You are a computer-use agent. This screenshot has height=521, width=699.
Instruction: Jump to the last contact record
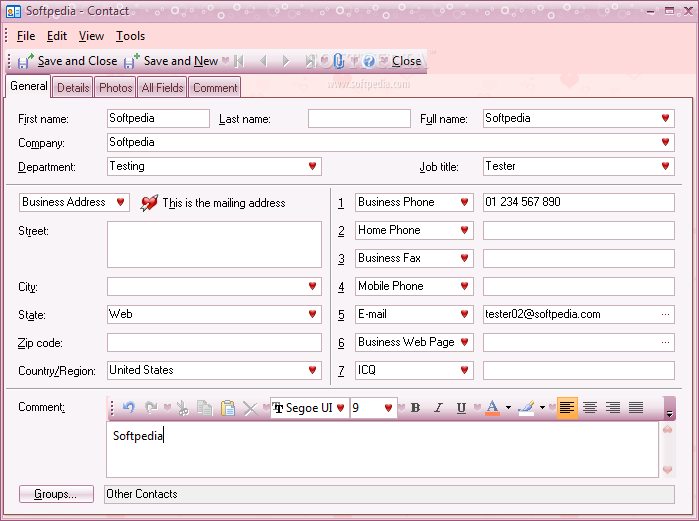coord(311,61)
